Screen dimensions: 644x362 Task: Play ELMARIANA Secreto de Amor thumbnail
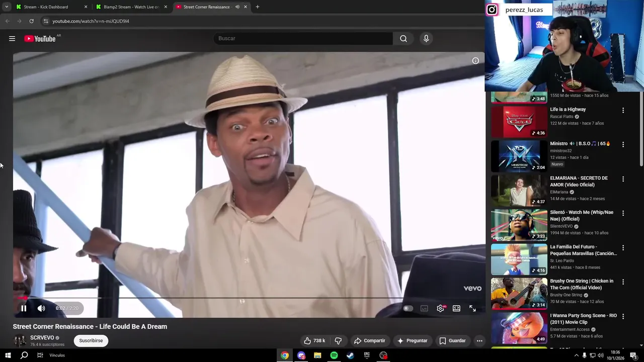tap(519, 191)
